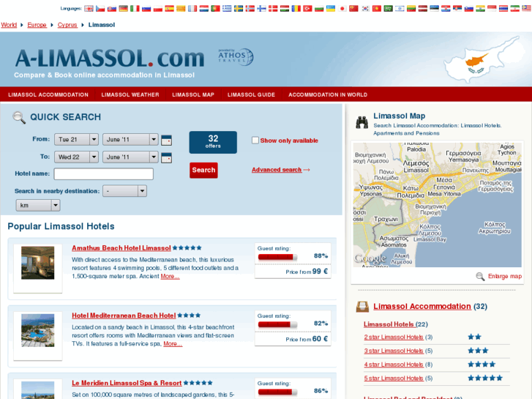Image resolution: width=532 pixels, height=399 pixels.
Task: Click the red Search button
Action: 203,170
